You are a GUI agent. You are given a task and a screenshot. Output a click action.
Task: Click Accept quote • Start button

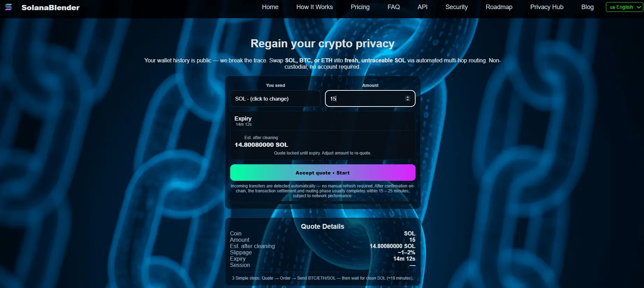pos(323,173)
